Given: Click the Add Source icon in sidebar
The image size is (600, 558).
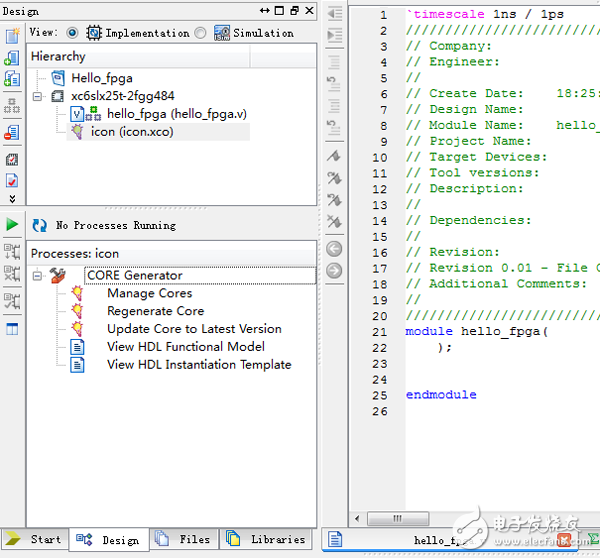Looking at the screenshot, I should pyautogui.click(x=12, y=58).
